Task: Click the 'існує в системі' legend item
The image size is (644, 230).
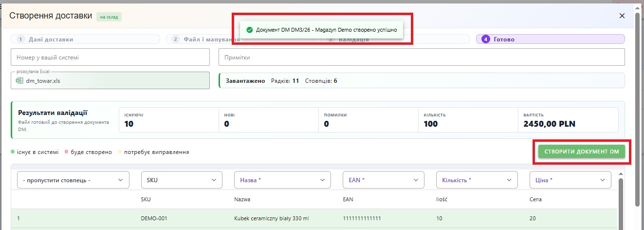Action: 35,152
